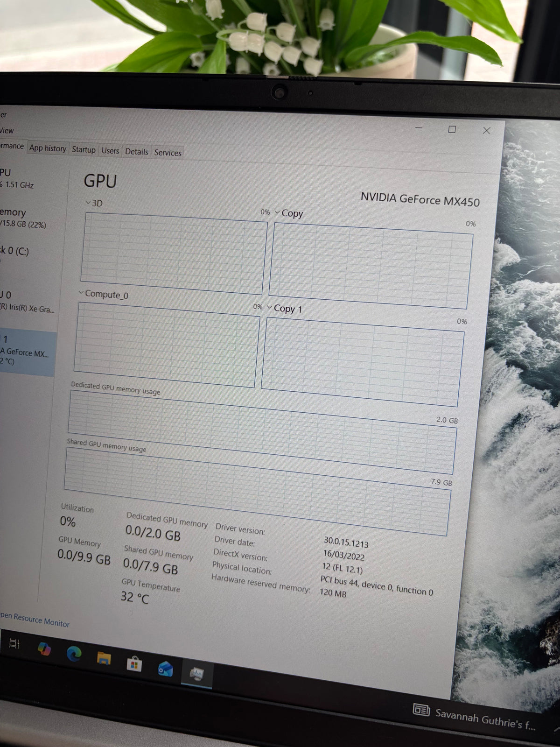The image size is (560, 747).
Task: Select the Task Manager taskbar icon
Action: 196,674
